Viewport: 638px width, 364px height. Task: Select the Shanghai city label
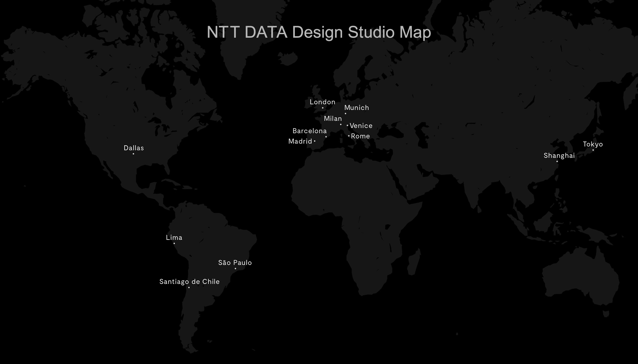click(559, 156)
